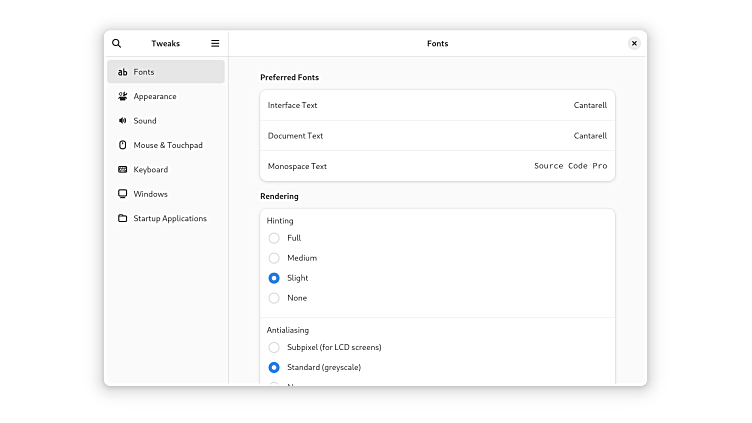The image size is (752, 423).
Task: Select Full hinting radio button
Action: [274, 238]
